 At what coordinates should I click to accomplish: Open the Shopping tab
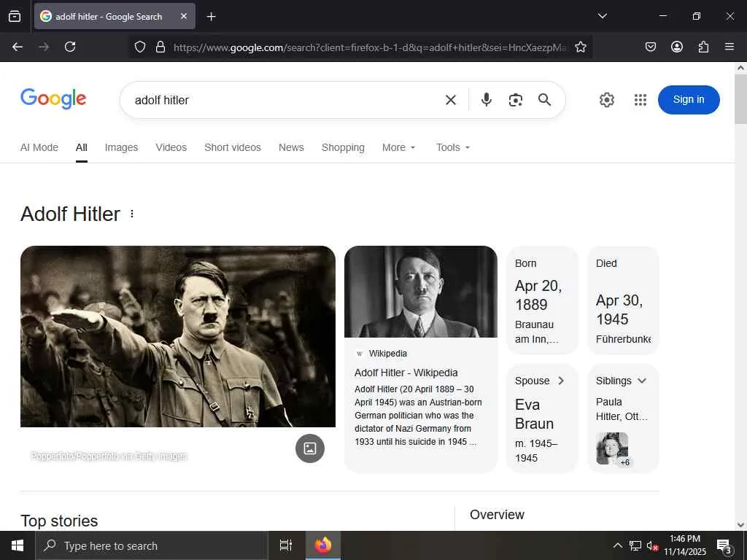coord(343,147)
